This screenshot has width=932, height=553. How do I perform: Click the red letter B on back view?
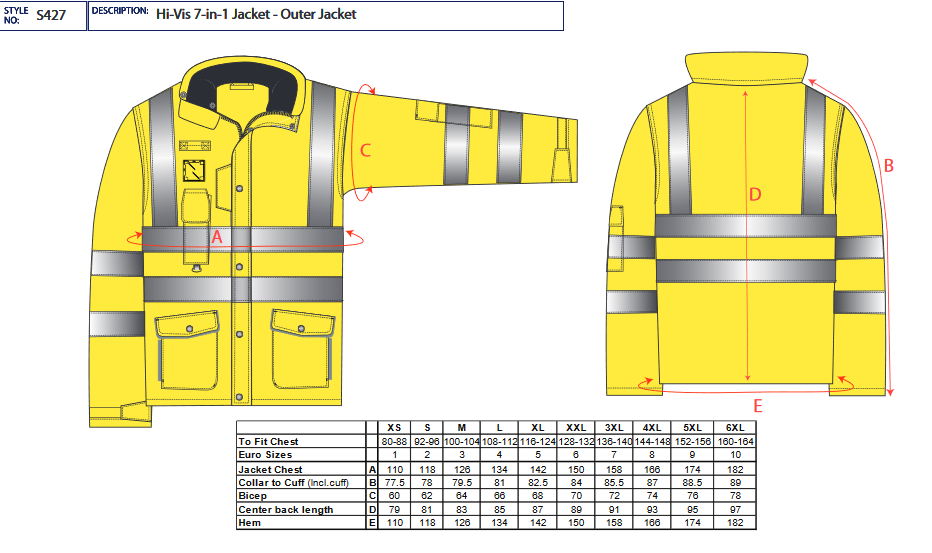[889, 166]
